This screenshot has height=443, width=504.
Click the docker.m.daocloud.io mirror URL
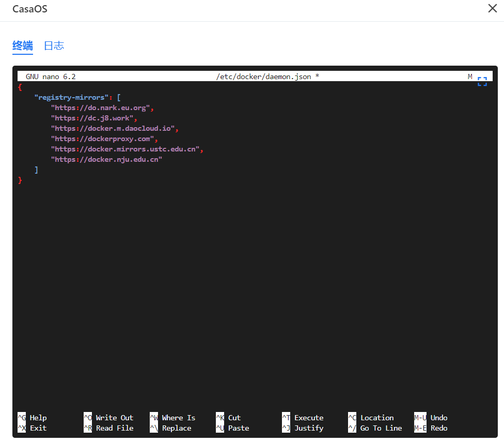tap(115, 128)
